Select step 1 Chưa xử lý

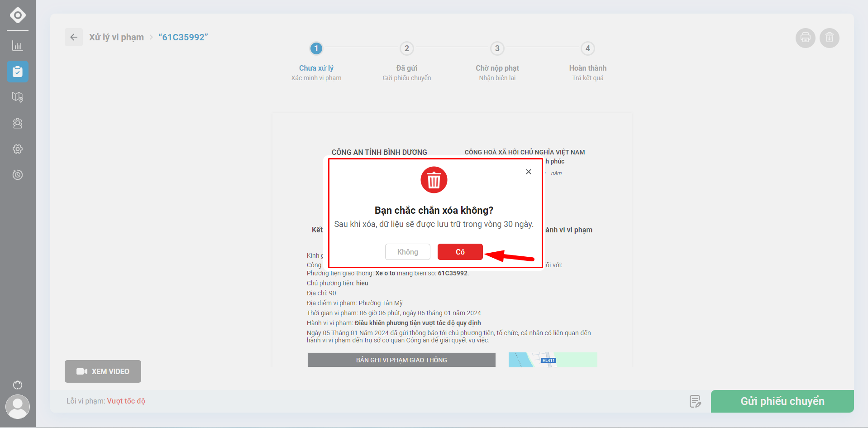point(316,48)
